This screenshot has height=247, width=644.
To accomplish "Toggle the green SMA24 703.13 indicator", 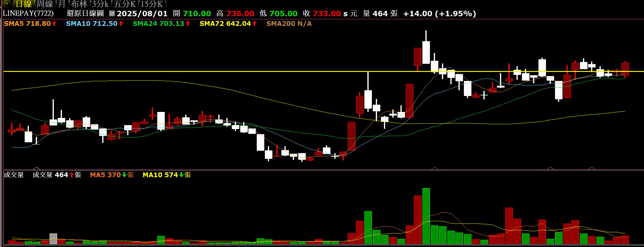I will click(x=158, y=23).
